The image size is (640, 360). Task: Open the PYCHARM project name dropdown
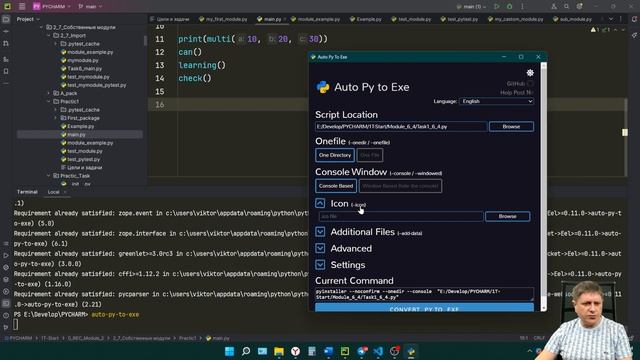click(x=52, y=7)
